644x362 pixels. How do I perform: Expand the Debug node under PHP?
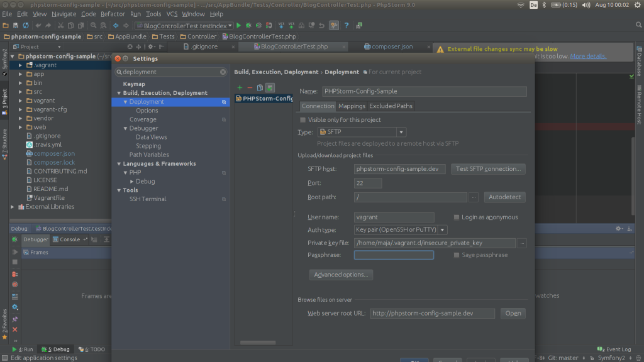(x=132, y=182)
